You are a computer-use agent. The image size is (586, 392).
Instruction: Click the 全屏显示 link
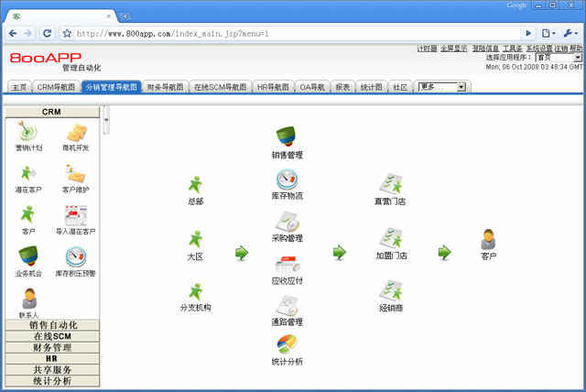point(455,49)
